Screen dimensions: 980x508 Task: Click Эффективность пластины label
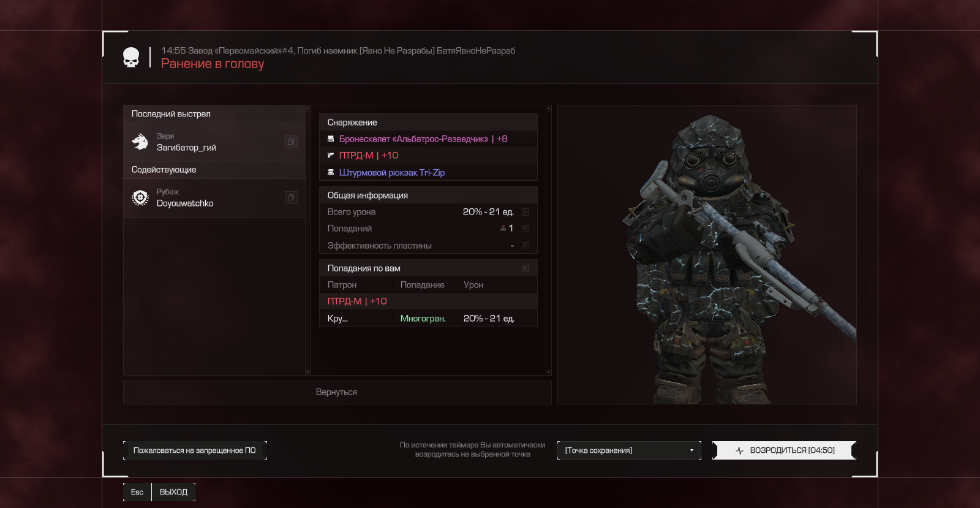[380, 246]
